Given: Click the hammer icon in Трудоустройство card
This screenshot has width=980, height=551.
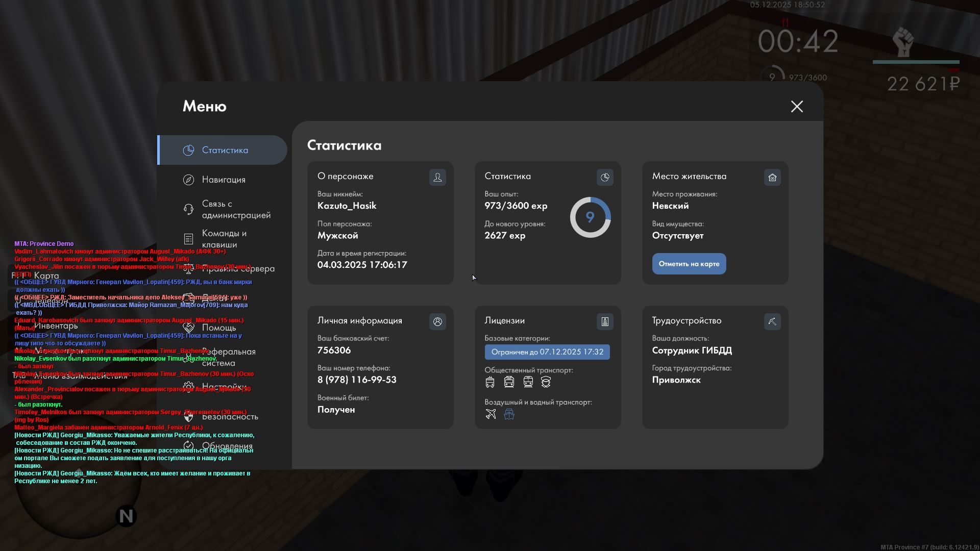Looking at the screenshot, I should [x=772, y=321].
